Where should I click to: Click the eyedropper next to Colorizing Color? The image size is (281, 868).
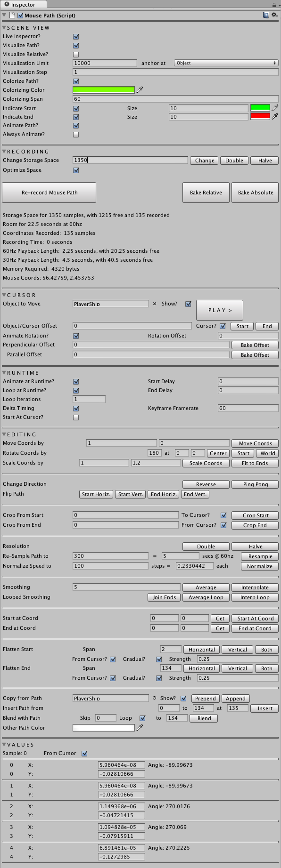[x=140, y=90]
